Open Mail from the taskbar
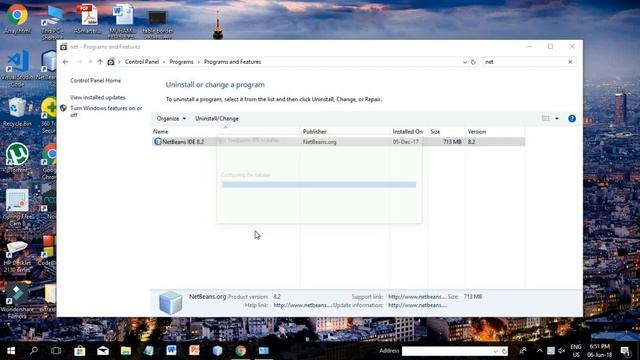 tap(103, 351)
